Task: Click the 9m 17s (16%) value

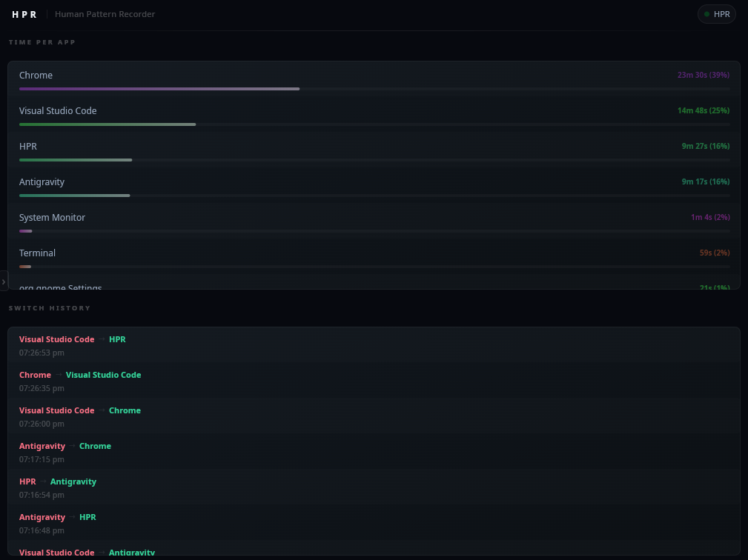Action: pyautogui.click(x=706, y=181)
